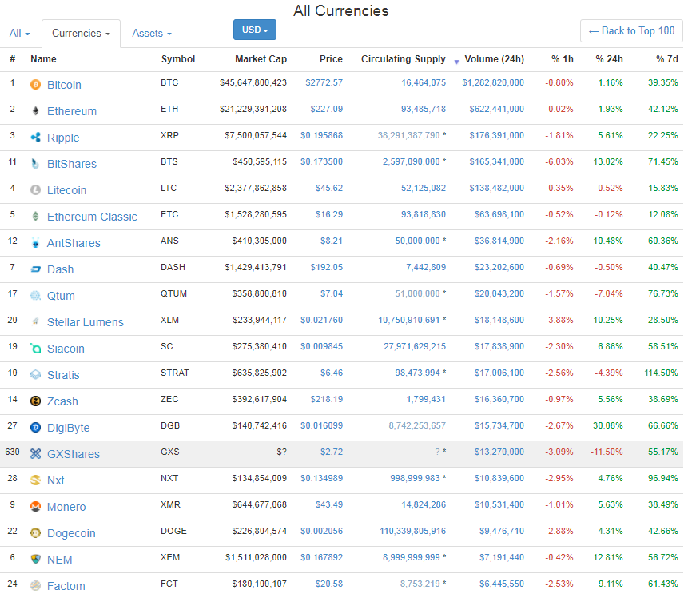Open the AntShares name link
Viewport: 700px width, 598px height.
[x=74, y=243]
